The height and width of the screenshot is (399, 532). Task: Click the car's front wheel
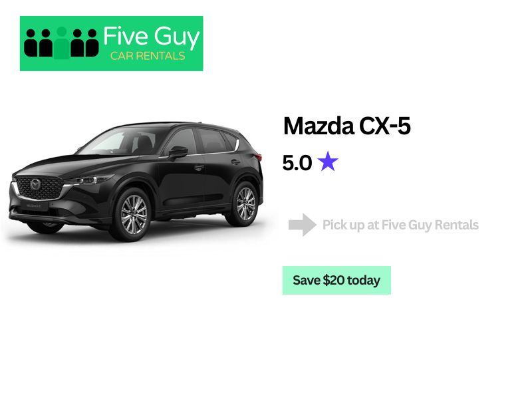tap(133, 215)
